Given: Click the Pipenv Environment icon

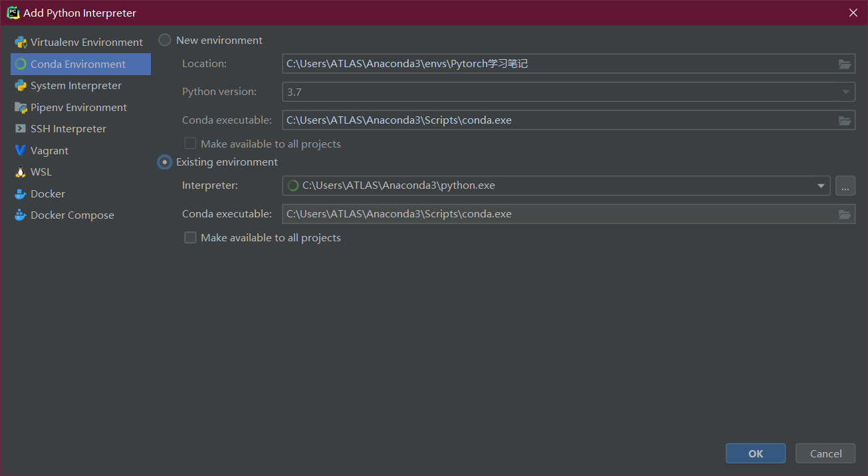Looking at the screenshot, I should coord(21,108).
